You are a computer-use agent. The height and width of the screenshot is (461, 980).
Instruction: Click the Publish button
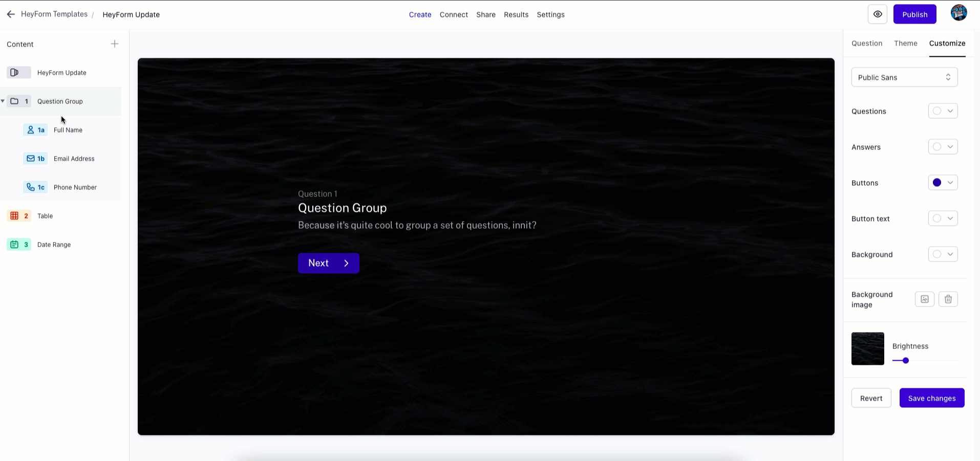(x=915, y=14)
